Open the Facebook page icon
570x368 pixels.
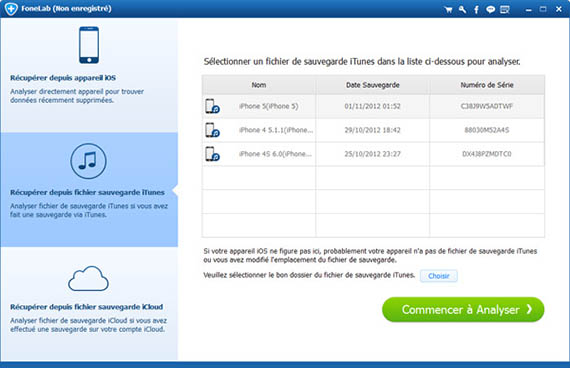(476, 9)
